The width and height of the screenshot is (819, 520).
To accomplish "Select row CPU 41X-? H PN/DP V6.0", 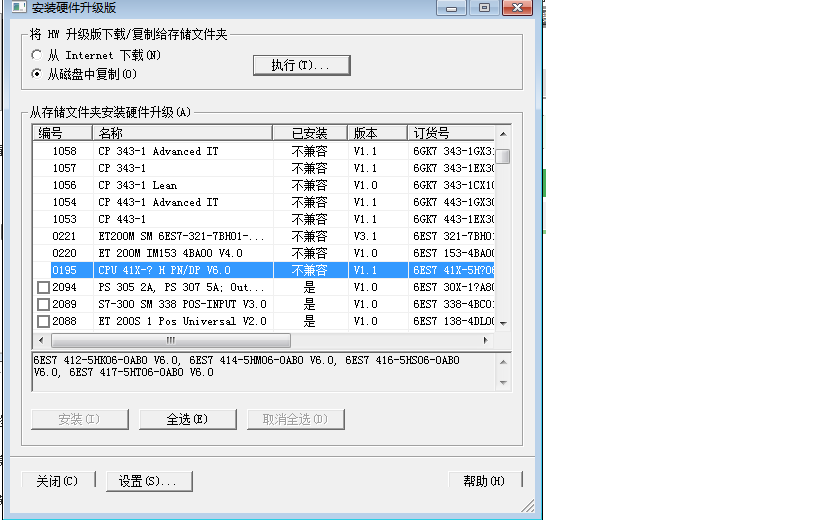I will (x=264, y=270).
